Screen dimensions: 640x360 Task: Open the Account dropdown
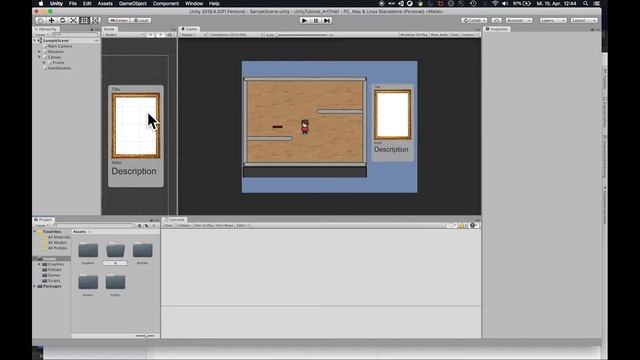click(519, 20)
